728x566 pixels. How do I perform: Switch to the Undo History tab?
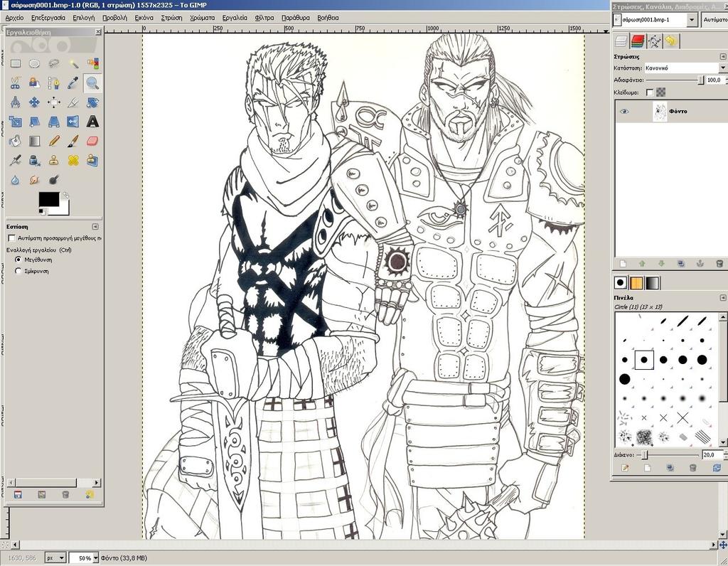pos(670,41)
